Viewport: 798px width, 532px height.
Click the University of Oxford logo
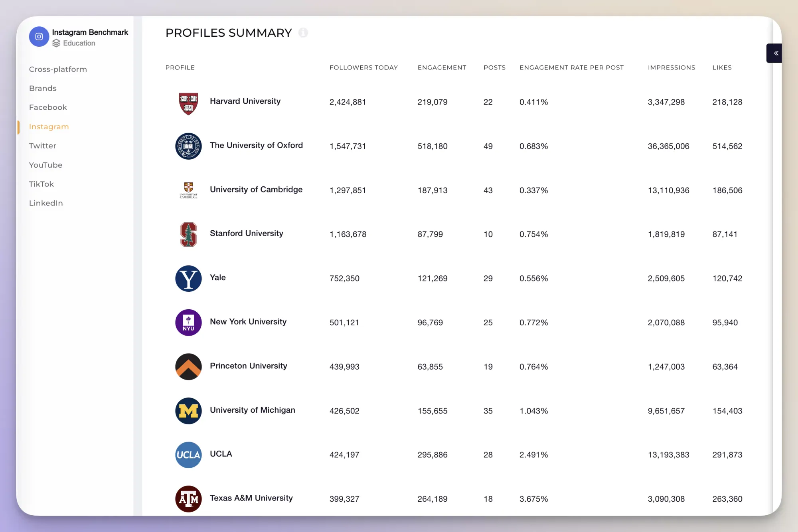pos(188,146)
